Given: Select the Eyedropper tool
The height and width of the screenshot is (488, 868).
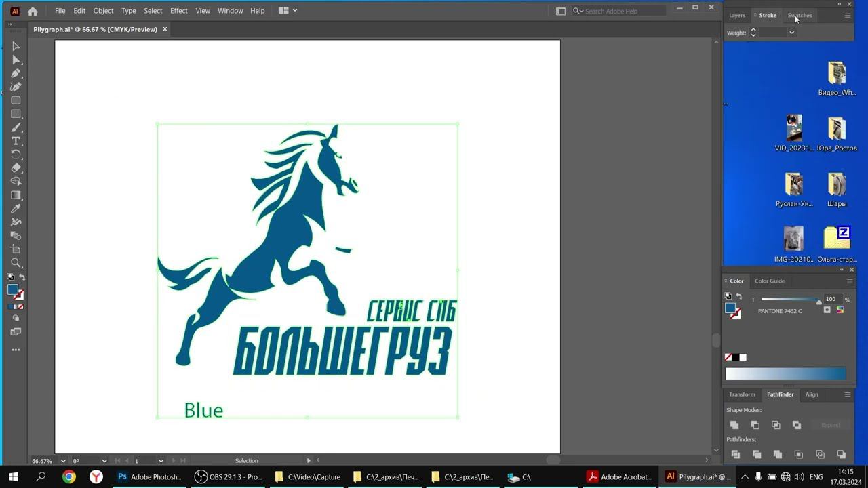Looking at the screenshot, I should point(16,209).
